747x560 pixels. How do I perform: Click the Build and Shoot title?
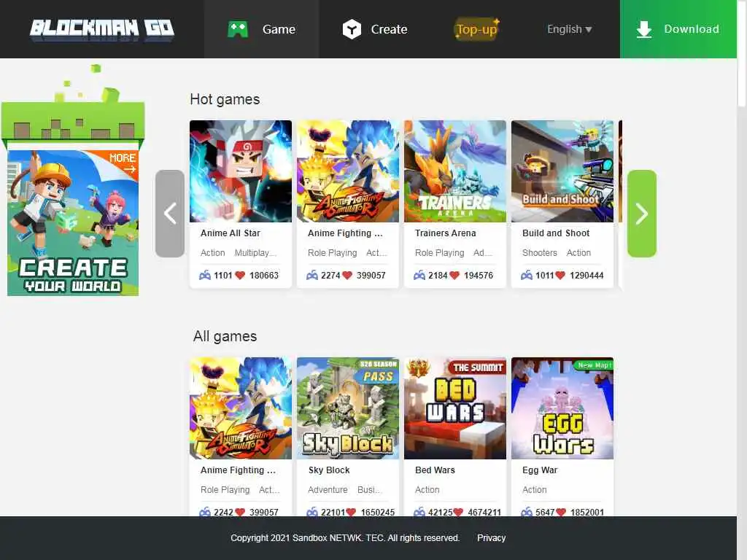click(x=555, y=233)
